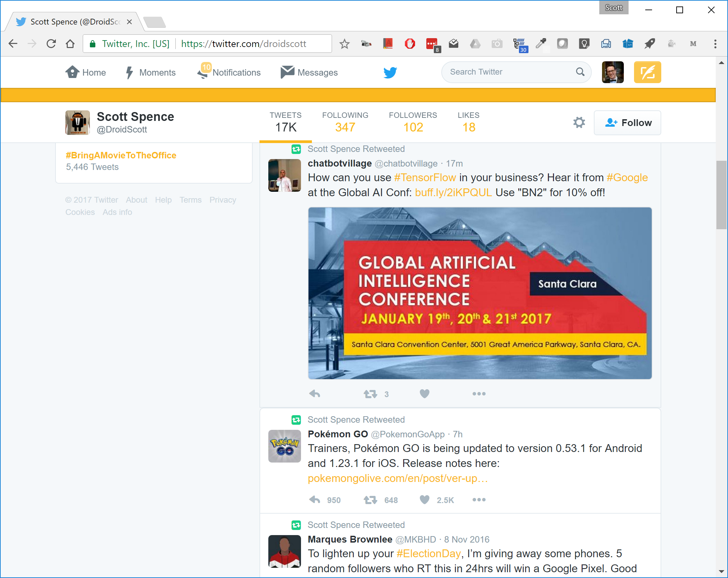Like the Pokémon GO update tweet
Viewport: 728px width, 578px height.
coord(424,500)
